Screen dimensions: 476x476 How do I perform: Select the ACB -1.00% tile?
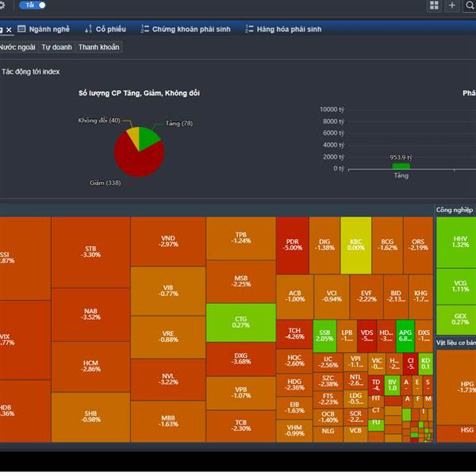tap(295, 297)
